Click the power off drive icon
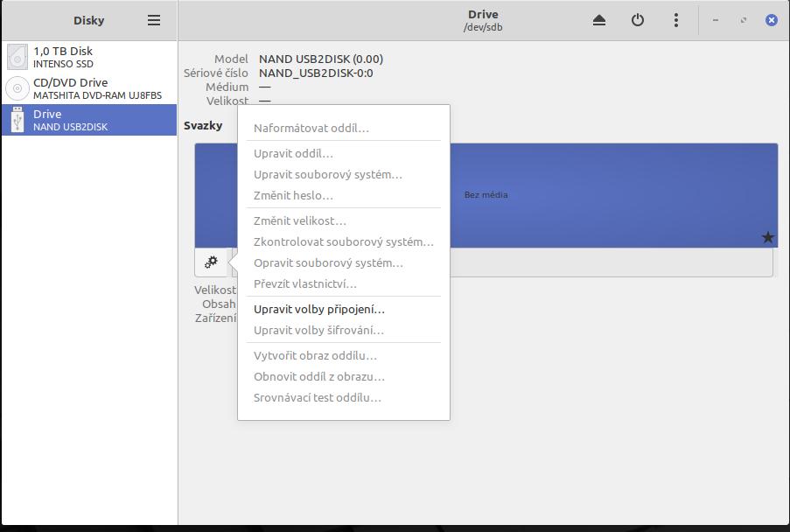This screenshot has width=790, height=532. pos(638,20)
